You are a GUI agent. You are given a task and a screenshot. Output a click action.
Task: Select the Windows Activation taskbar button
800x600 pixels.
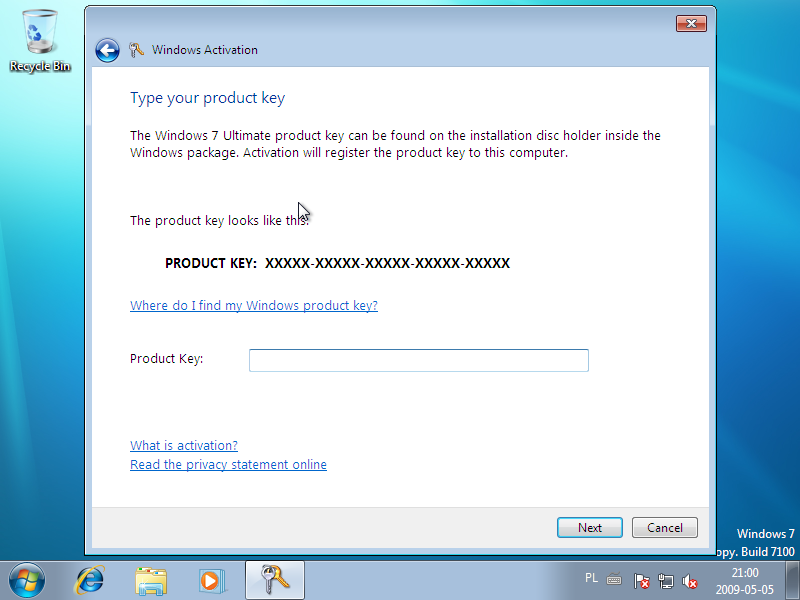(274, 580)
